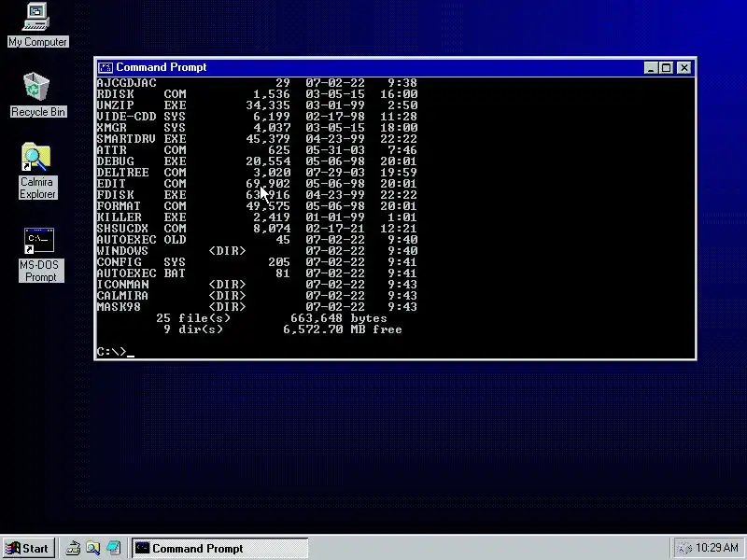
Task: Click the VIDE-CDD SYS file name
Action: 142,116
